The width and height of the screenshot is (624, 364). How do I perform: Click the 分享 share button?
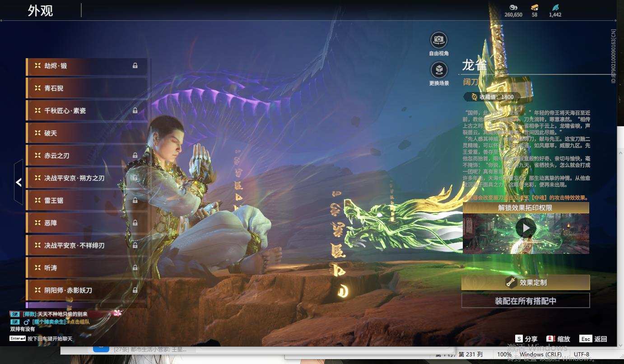click(526, 339)
